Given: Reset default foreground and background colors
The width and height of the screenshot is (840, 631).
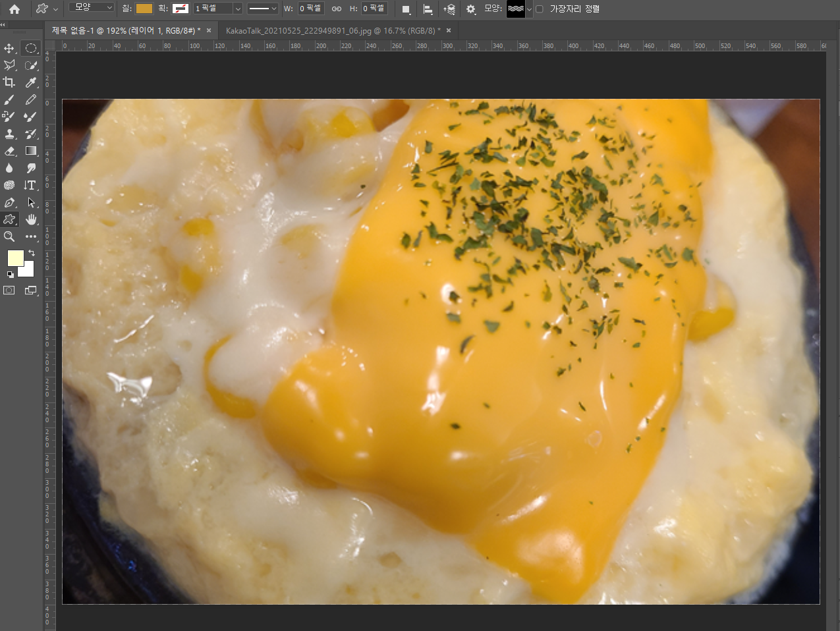Looking at the screenshot, I should pyautogui.click(x=10, y=274).
